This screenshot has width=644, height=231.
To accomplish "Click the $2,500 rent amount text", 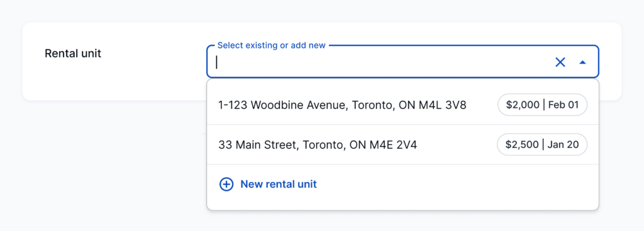I will tap(522, 145).
